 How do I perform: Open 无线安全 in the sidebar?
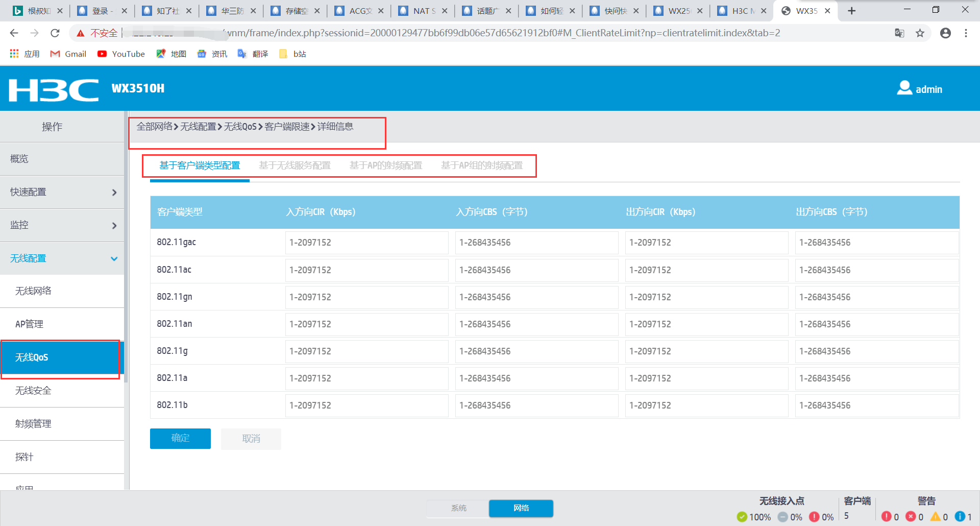coord(62,391)
